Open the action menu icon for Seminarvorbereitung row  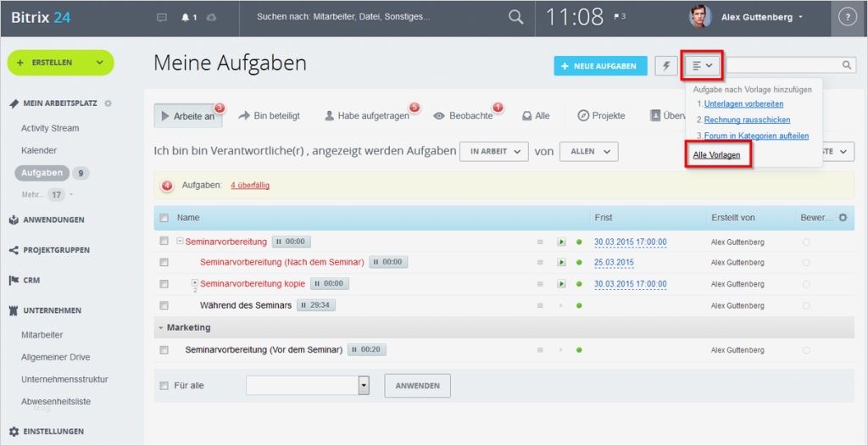tap(540, 243)
